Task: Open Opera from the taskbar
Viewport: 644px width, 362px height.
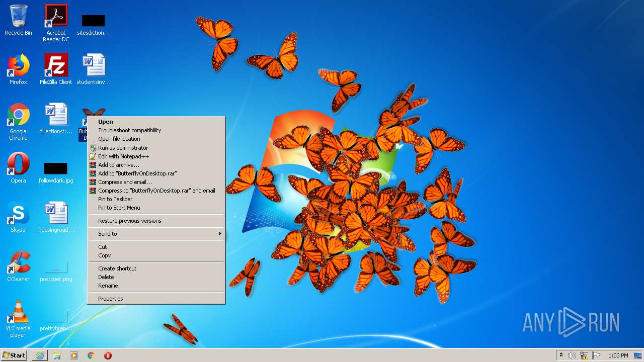Action: tap(108, 355)
